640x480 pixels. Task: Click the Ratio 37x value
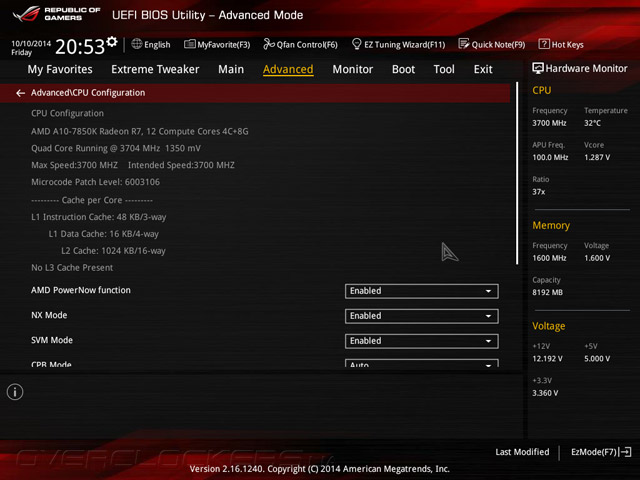(538, 191)
